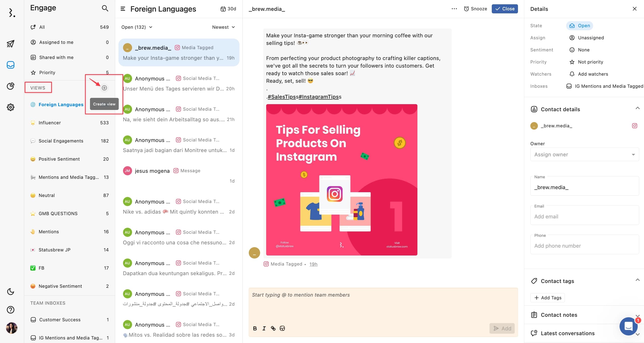Select the Foreign Languages view
The height and width of the screenshot is (343, 644).
61,104
